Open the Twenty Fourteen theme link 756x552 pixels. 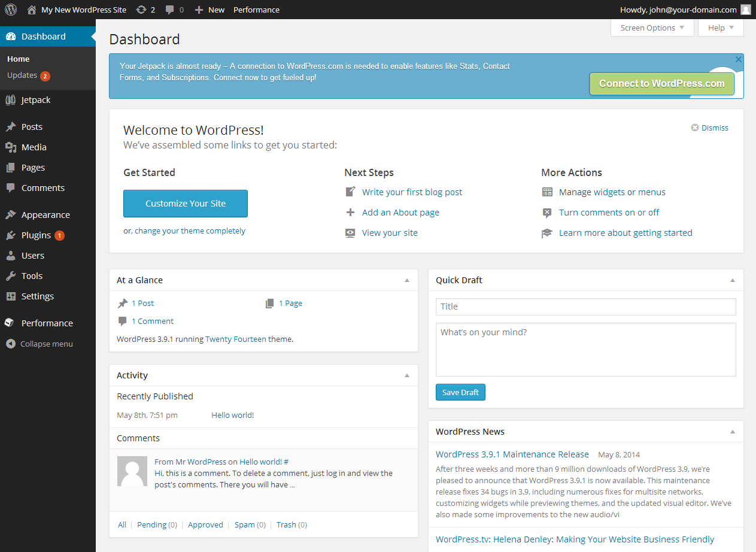point(236,339)
